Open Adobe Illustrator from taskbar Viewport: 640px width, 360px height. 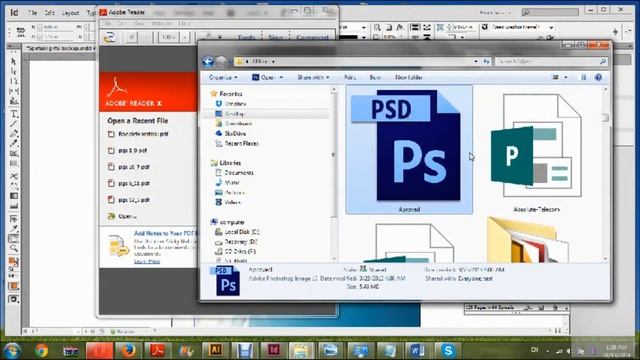click(216, 350)
